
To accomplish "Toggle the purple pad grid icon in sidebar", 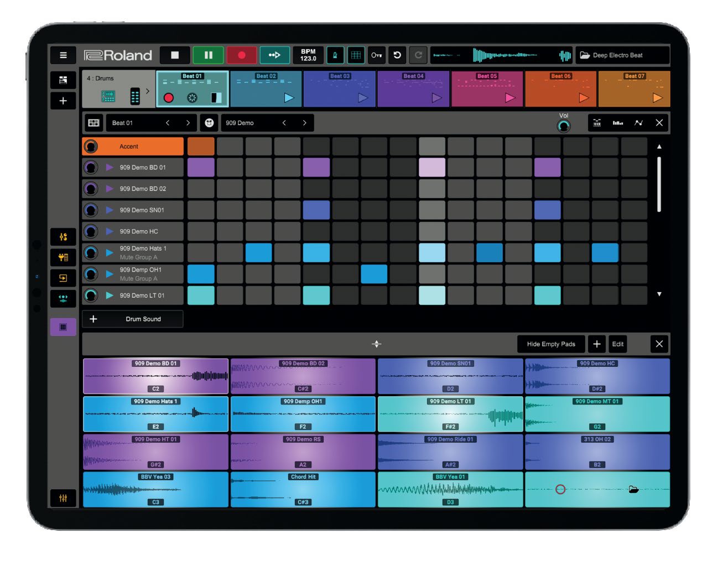I will pyautogui.click(x=63, y=327).
